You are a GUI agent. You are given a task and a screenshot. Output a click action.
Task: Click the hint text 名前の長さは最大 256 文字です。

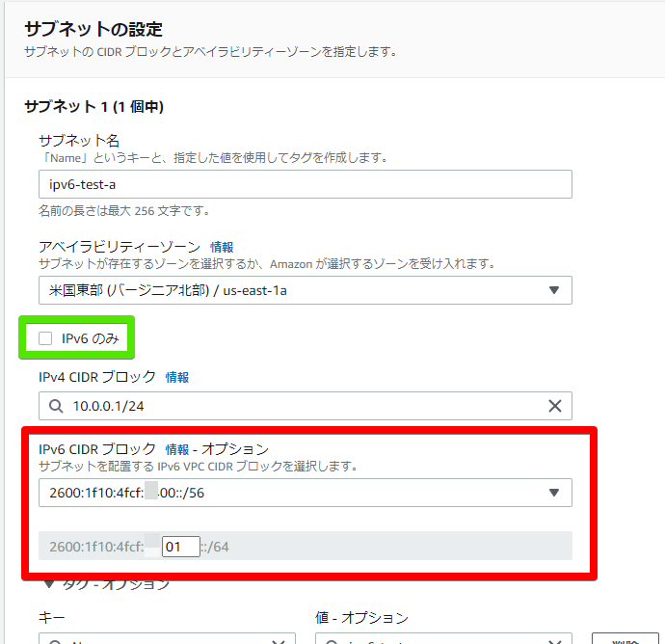[124, 210]
